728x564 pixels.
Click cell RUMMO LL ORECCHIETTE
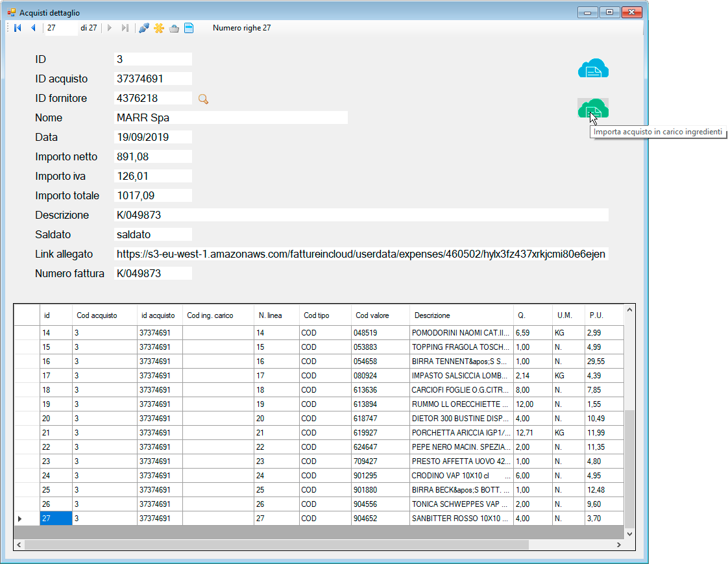(461, 404)
